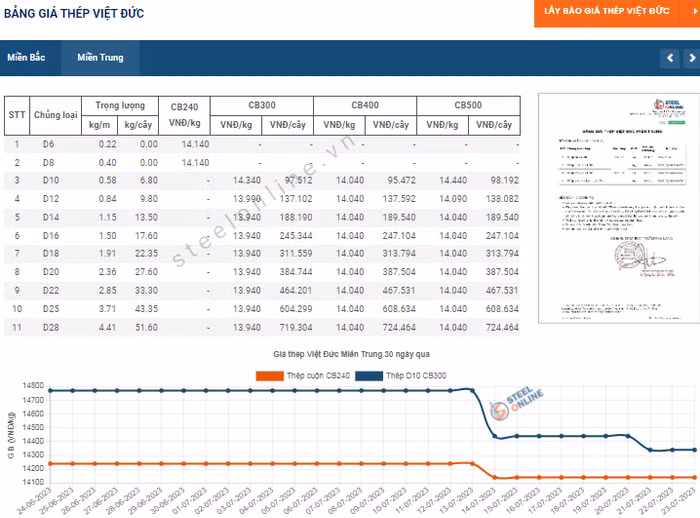Click the next arrow in the tab bar

click(692, 58)
